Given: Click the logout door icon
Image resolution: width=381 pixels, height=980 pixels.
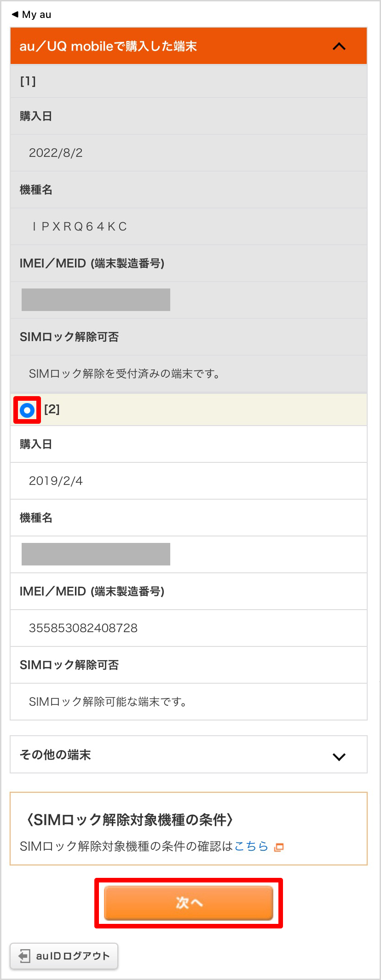Looking at the screenshot, I should coord(24,956).
